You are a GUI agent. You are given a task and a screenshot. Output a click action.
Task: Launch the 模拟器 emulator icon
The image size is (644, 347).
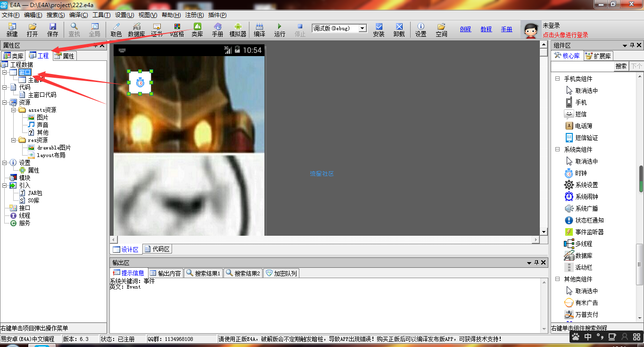pyautogui.click(x=238, y=30)
